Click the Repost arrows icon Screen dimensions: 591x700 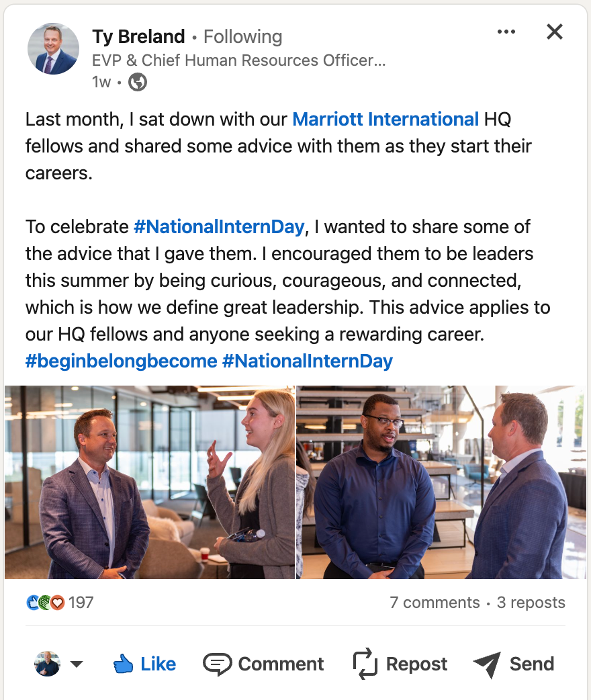pyautogui.click(x=365, y=664)
